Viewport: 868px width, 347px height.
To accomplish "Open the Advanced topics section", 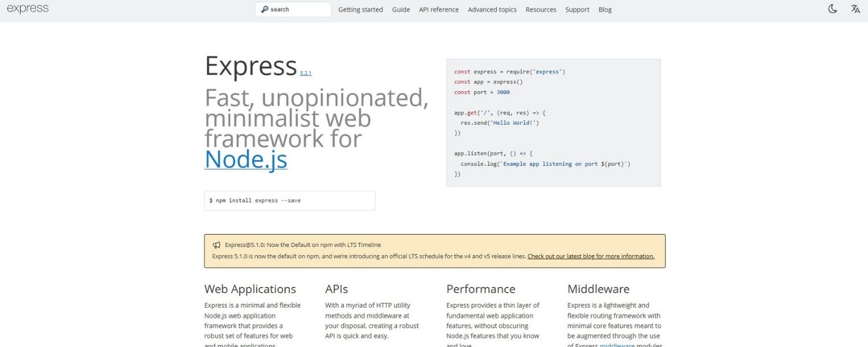I will point(492,9).
